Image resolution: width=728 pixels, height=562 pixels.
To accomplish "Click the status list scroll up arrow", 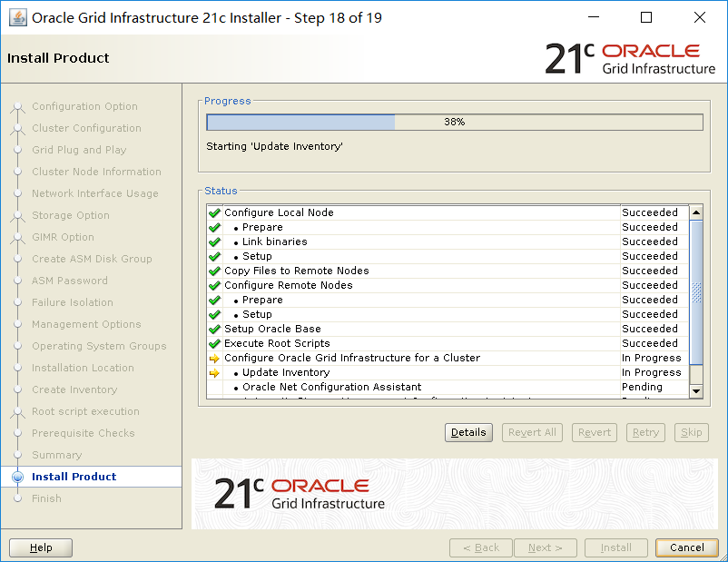I will (696, 212).
